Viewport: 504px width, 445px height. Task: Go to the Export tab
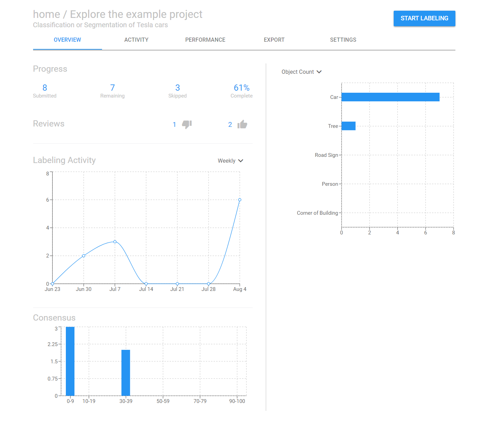274,40
